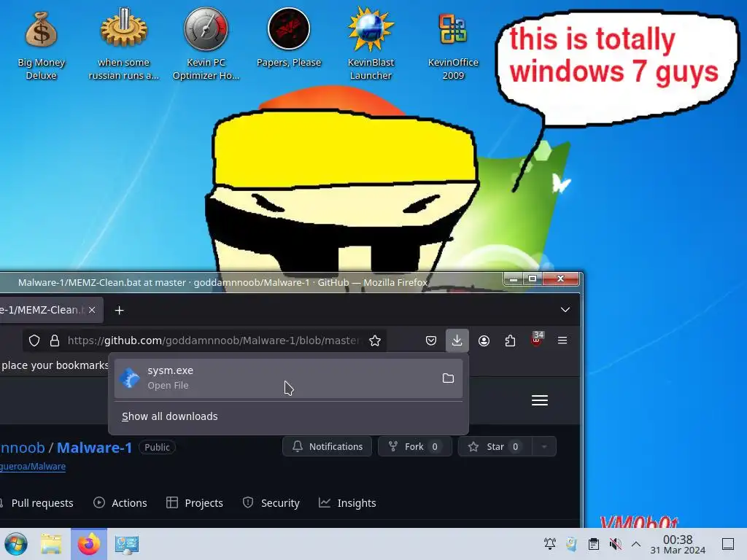Viewport: 747px width, 560px height.
Task: Click the uBlock extension icon with 34 badge
Action: click(536, 340)
